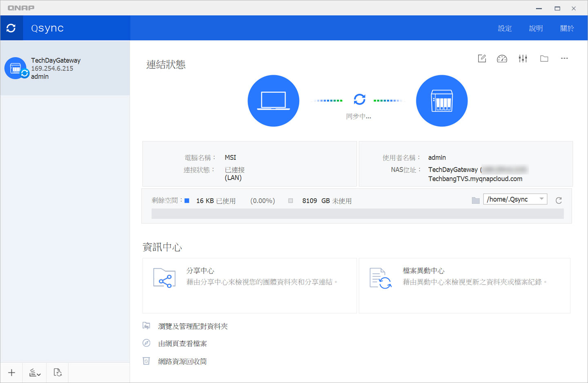Click the (0.00%) usage percentage
The width and height of the screenshot is (588, 383).
(263, 201)
